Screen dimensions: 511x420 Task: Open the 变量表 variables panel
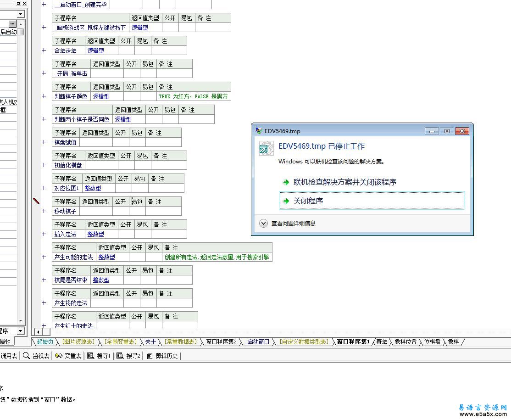(68, 355)
